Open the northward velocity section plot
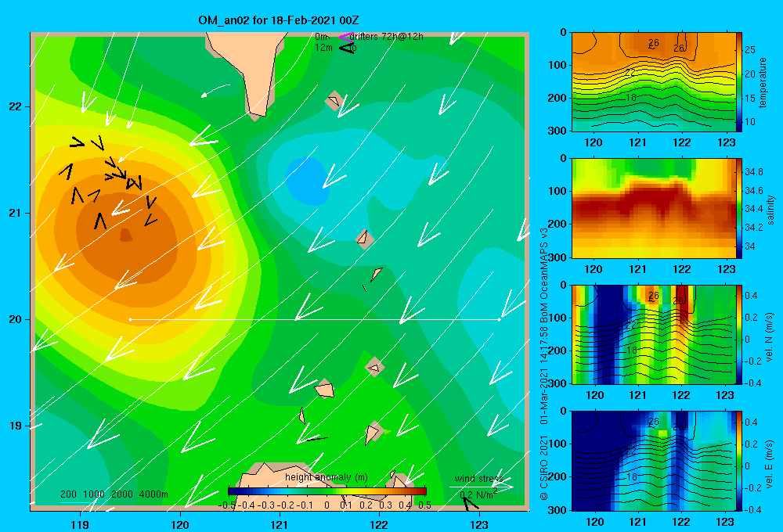 653,334
